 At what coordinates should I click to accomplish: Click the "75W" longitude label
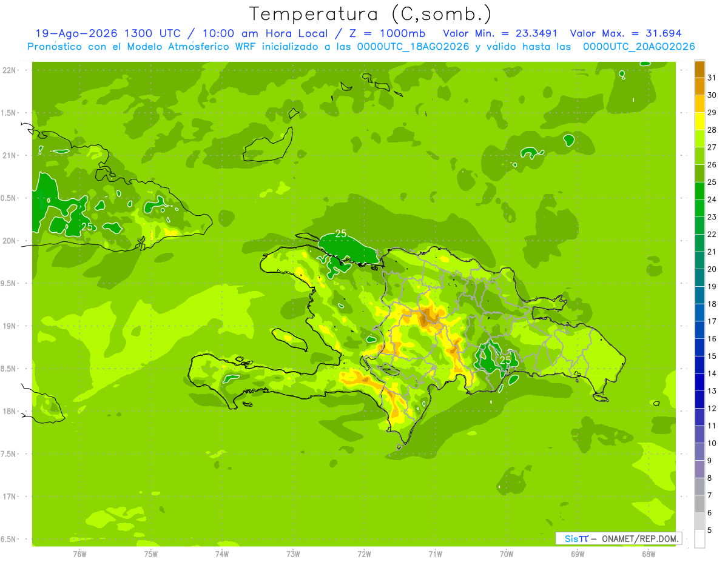click(x=150, y=554)
